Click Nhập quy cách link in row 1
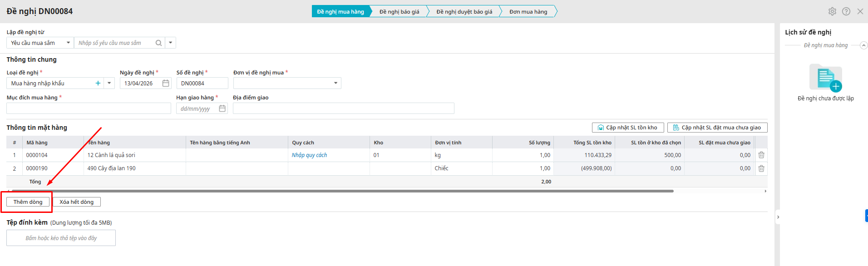This screenshot has height=266, width=868. click(x=309, y=155)
